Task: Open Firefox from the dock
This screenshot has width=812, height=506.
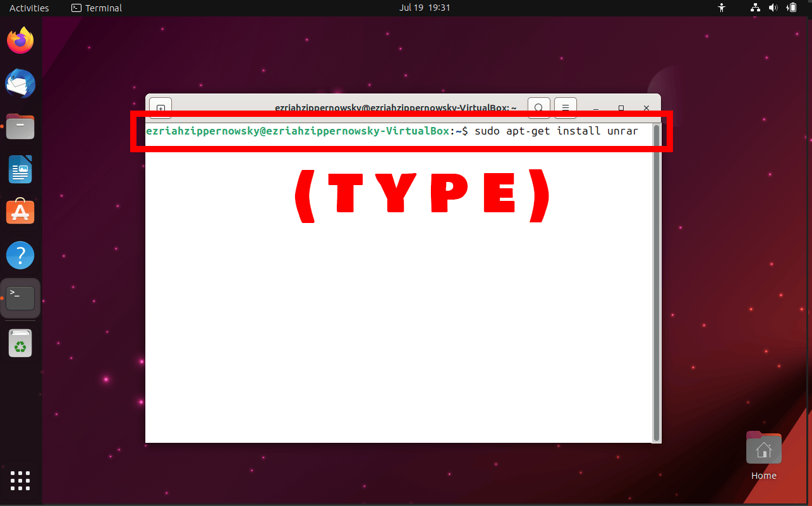Action: [20, 40]
